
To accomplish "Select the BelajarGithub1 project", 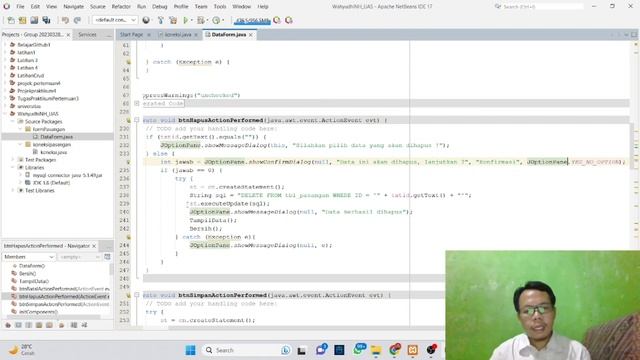I will click(x=33, y=45).
